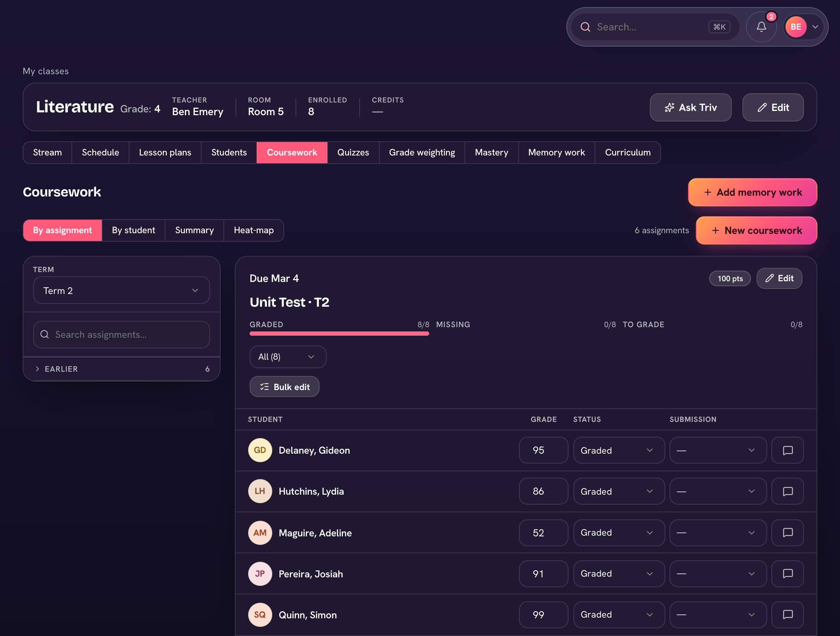Open submission dropdown for Hutchins, Lydia
The width and height of the screenshot is (840, 636).
pos(718,491)
